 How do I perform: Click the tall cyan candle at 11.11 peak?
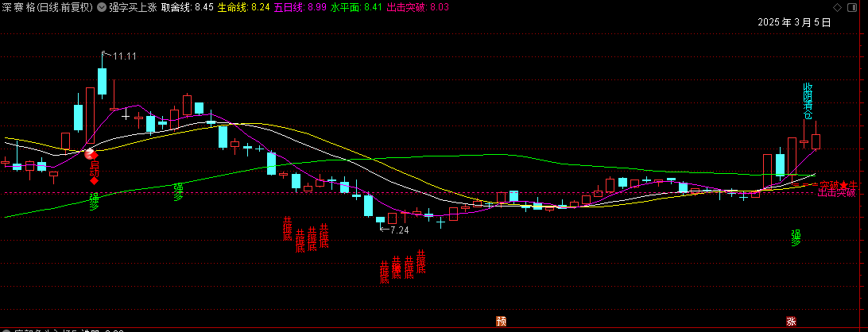102,81
